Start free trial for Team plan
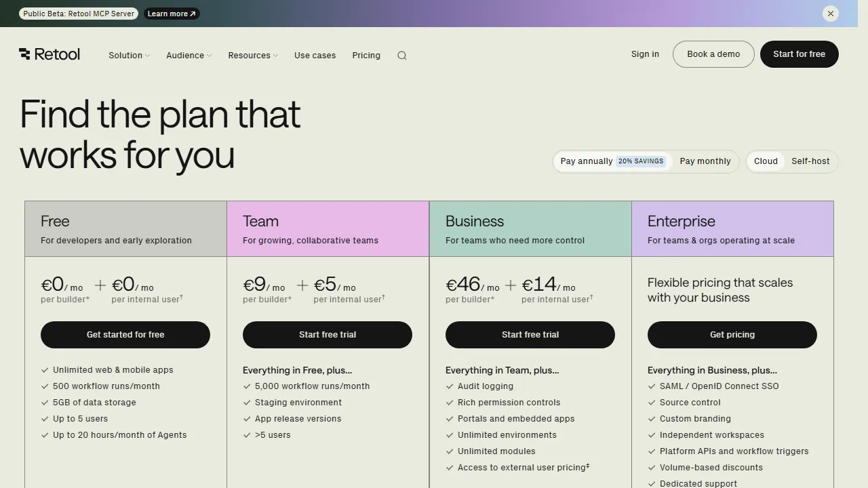 328,335
